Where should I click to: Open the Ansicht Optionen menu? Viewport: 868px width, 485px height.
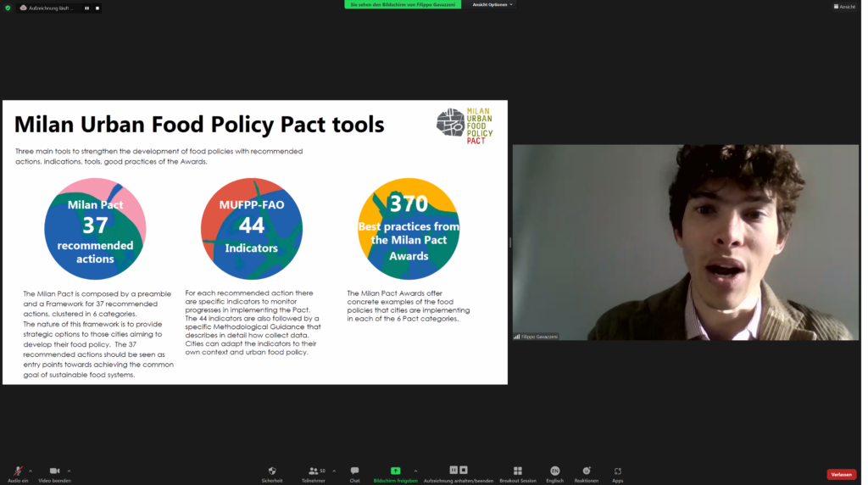(x=492, y=5)
